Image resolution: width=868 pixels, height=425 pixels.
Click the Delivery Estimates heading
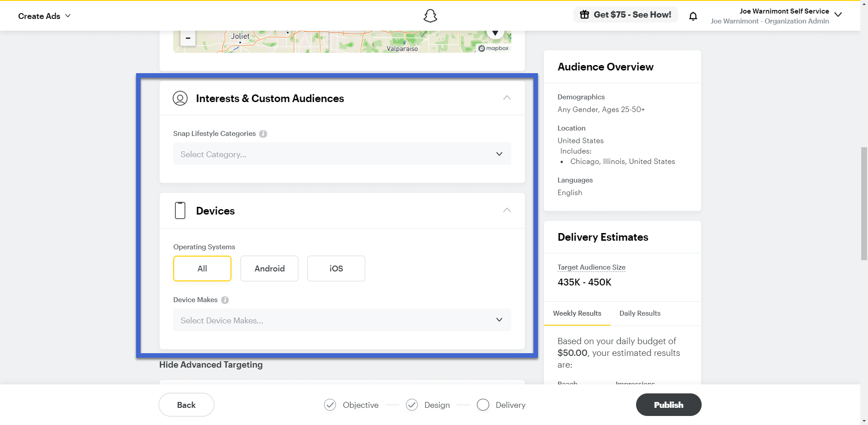point(603,237)
